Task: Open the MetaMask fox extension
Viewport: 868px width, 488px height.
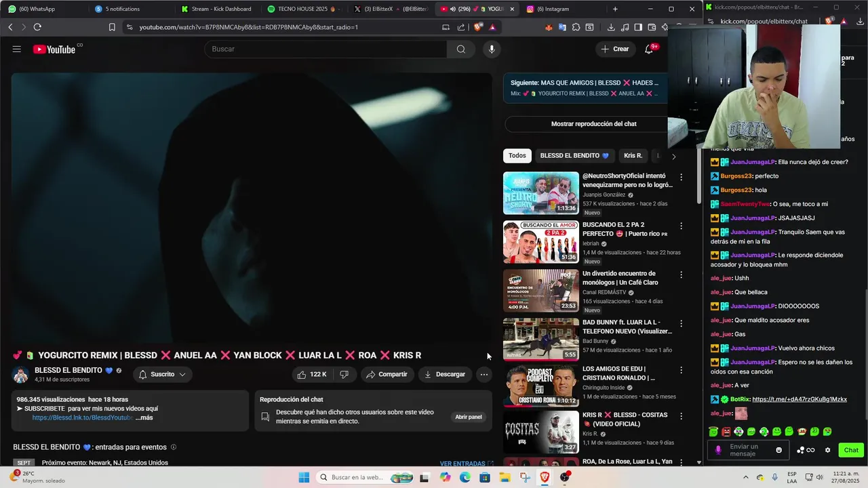Action: coord(549,27)
